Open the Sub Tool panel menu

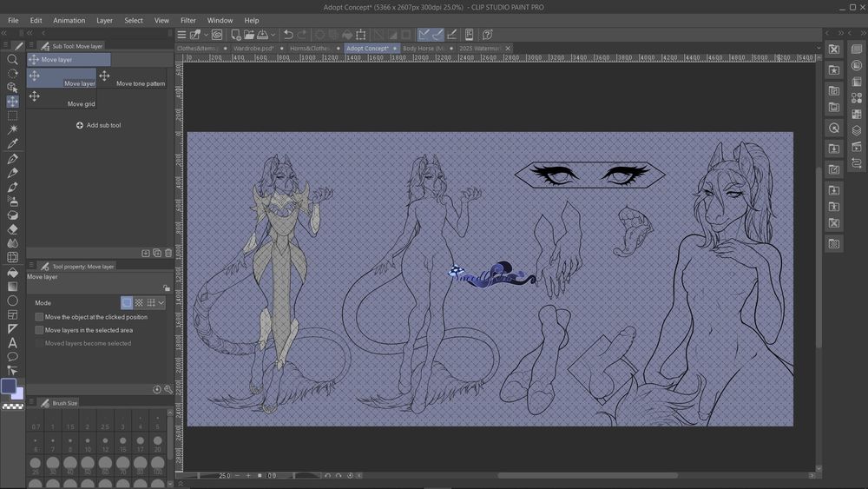(x=32, y=46)
